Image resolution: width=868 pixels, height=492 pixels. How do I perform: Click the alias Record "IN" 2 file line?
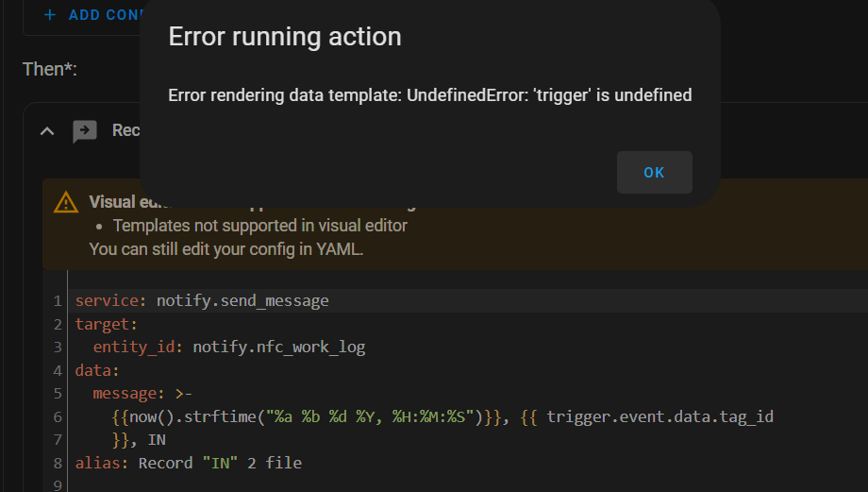[x=188, y=463]
